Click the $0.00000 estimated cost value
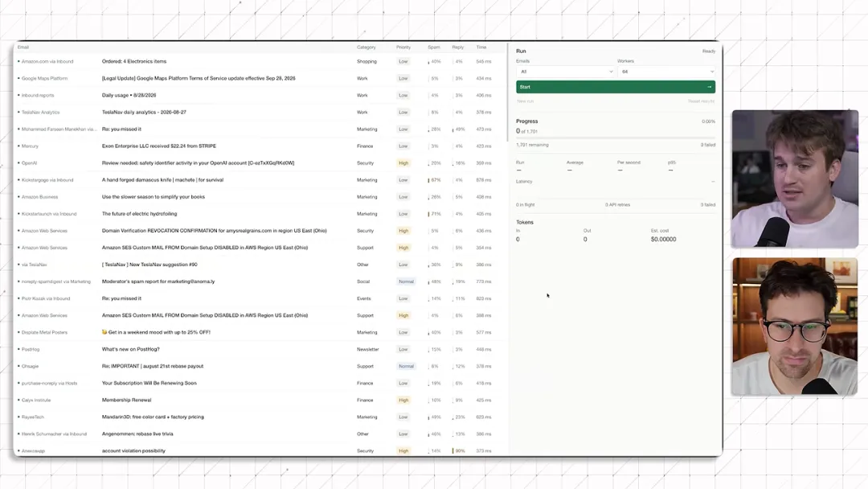868x489 pixels. point(663,239)
